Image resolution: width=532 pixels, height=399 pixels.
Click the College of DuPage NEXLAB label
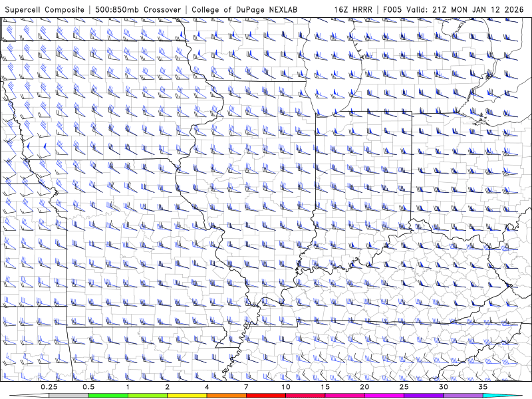click(x=244, y=9)
